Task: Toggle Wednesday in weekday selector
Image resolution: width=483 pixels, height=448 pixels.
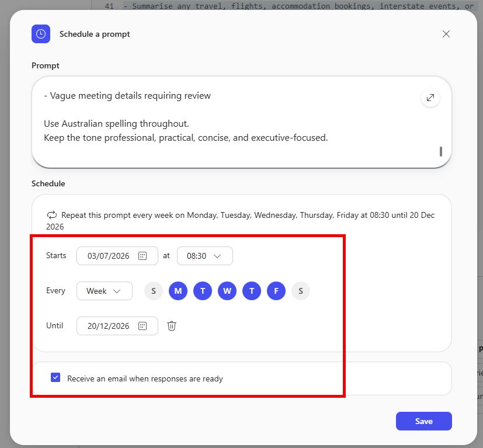Action: pos(227,291)
